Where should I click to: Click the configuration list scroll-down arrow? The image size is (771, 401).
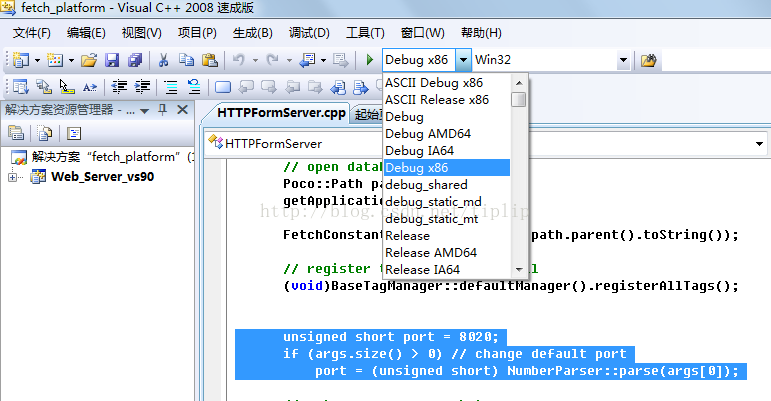point(519,269)
